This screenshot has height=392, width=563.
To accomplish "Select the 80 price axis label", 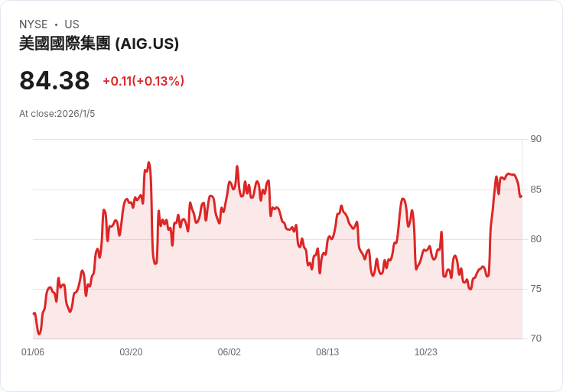I will 535,238.
